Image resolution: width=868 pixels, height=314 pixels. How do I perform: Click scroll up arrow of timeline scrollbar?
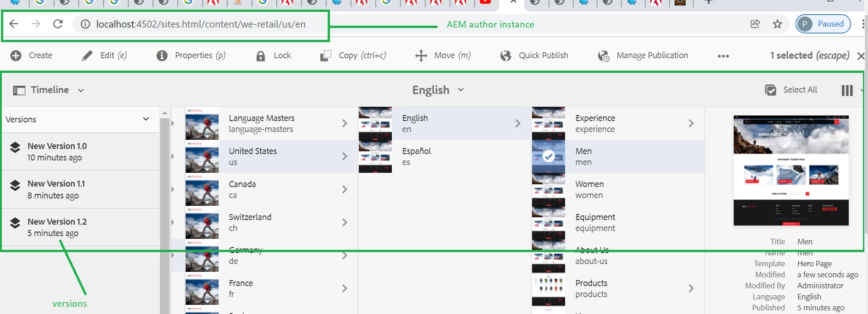pyautogui.click(x=165, y=113)
